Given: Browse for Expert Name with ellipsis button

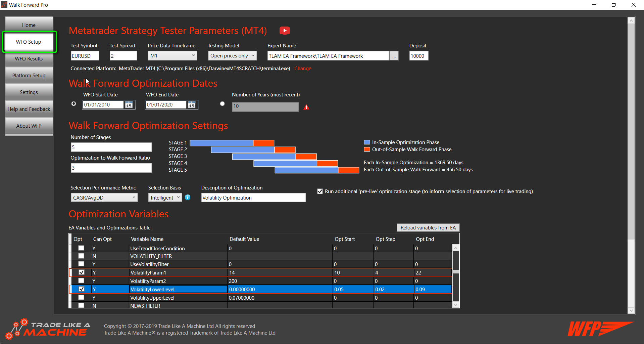Looking at the screenshot, I should tap(394, 56).
